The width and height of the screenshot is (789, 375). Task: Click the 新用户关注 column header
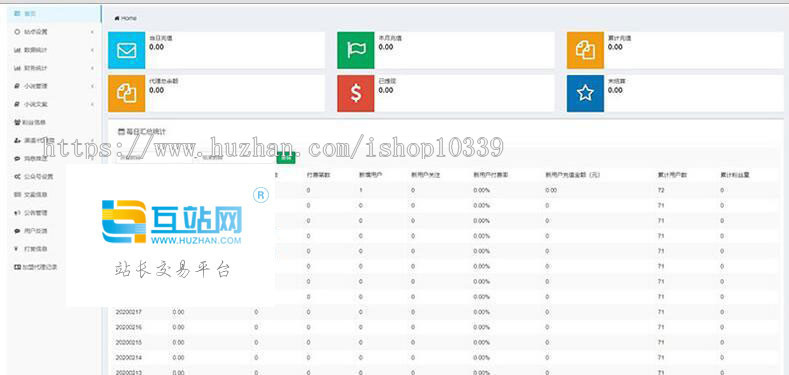pyautogui.click(x=426, y=175)
